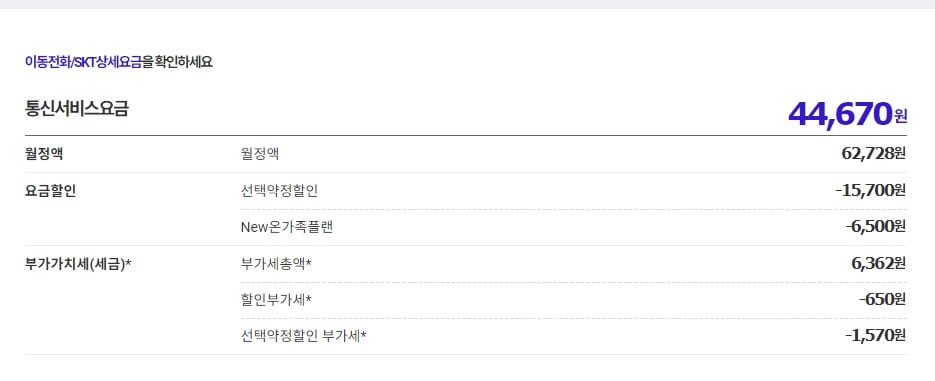Click the 62,728원 monthly fee amount

point(874,154)
